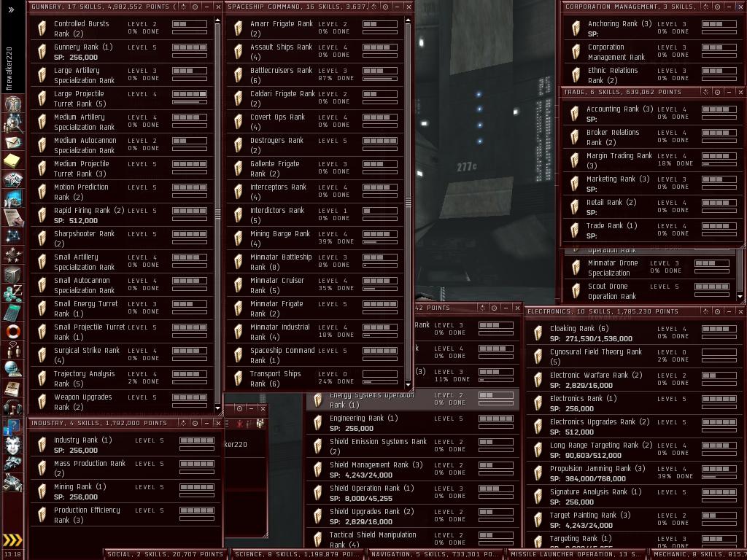
Task: Toggle the star pin on Trade window
Action: click(706, 92)
